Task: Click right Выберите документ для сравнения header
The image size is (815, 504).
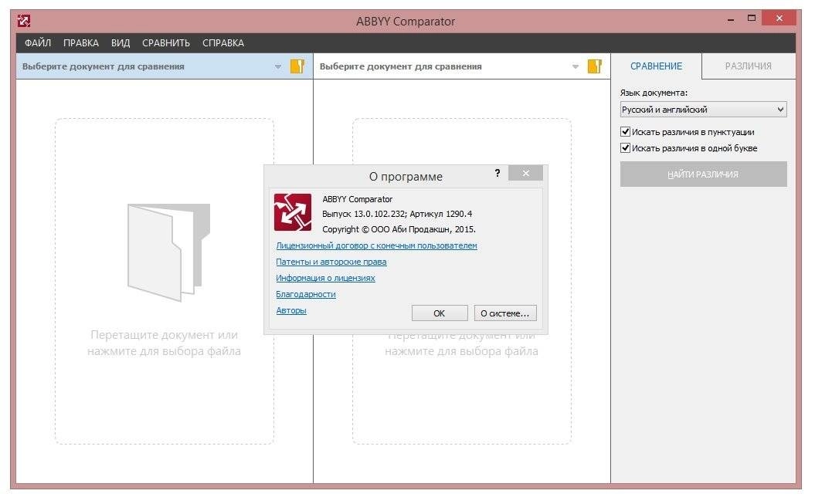Action: point(400,66)
